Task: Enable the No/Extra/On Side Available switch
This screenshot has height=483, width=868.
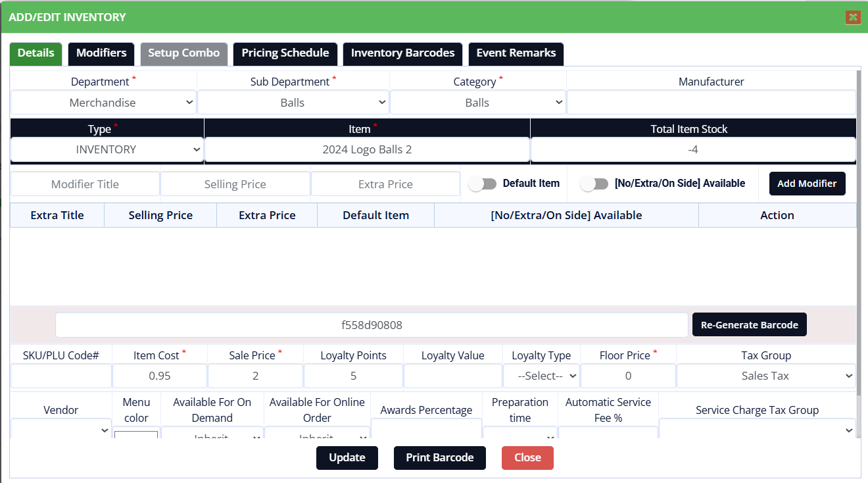Action: point(594,184)
